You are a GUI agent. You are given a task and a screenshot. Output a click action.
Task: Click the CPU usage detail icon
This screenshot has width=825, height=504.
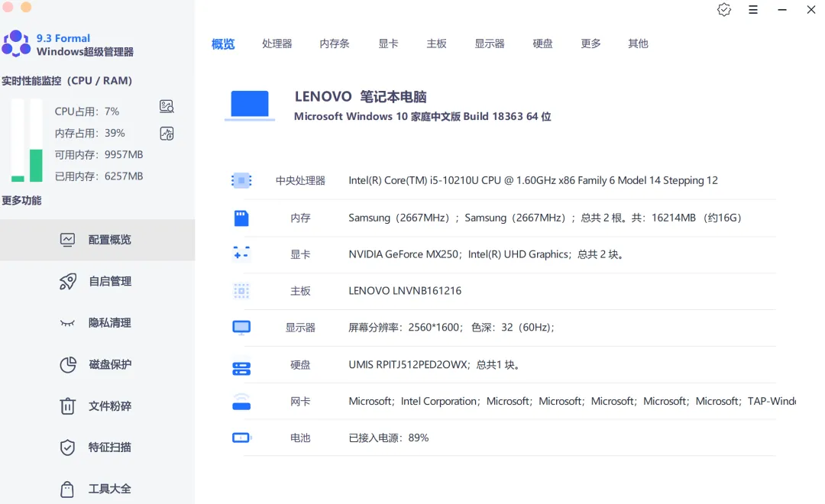pos(167,107)
